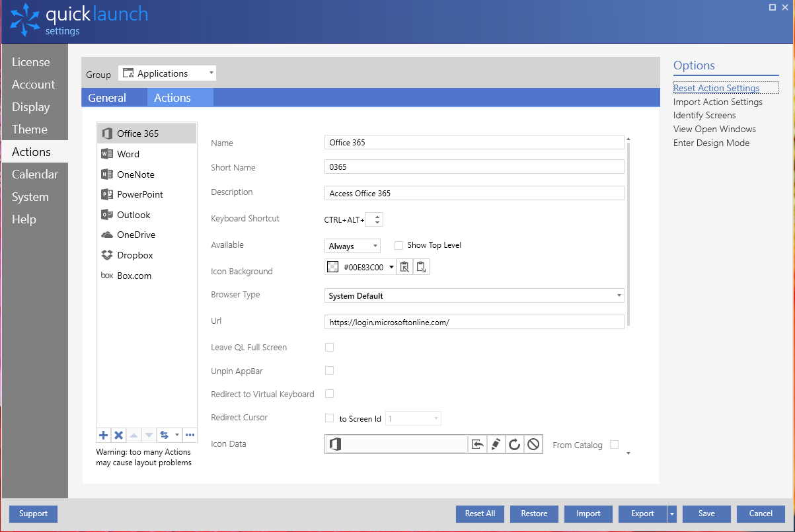Select the OneDrive action
Image resolution: width=795 pixels, height=532 pixels.
point(146,235)
